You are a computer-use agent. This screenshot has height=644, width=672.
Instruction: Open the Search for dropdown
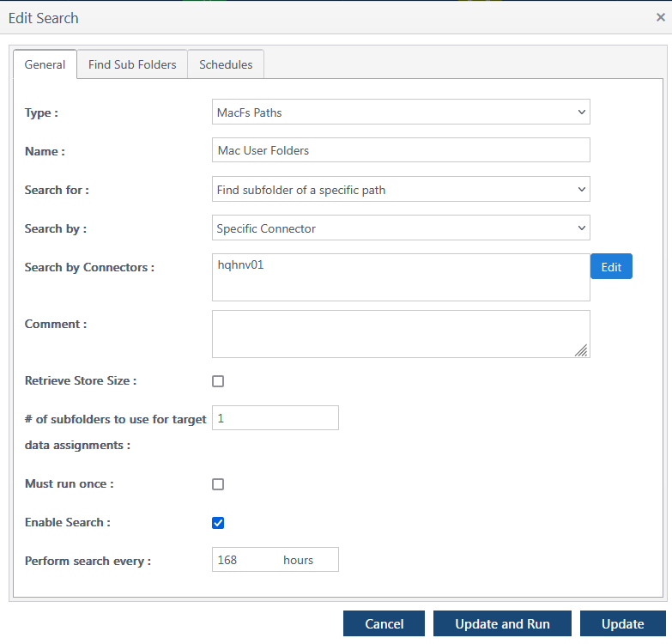coord(401,190)
